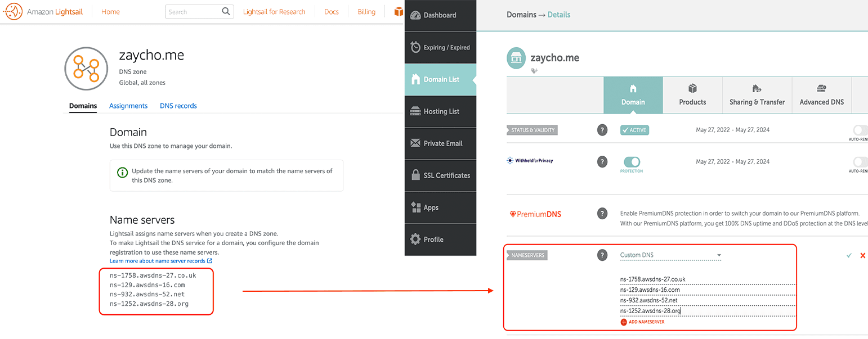
Task: Toggle auto-renew for Status & Validity
Action: coord(861,130)
